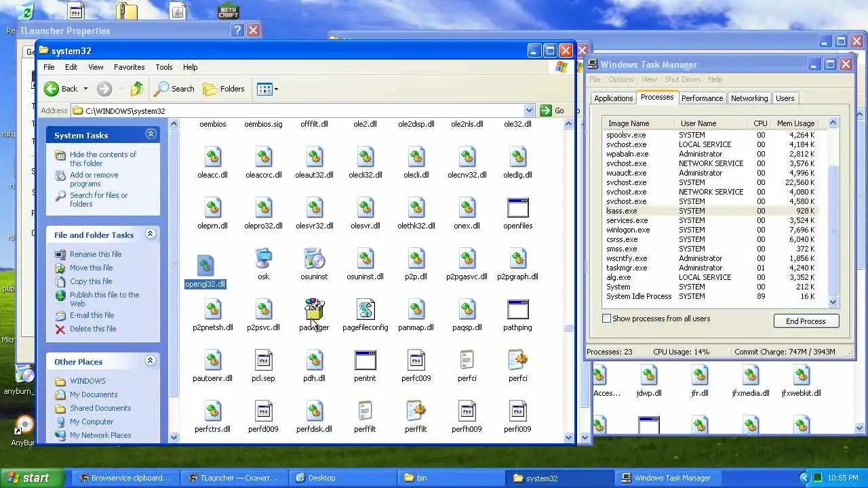
Task: Open My Documents in Other Places
Action: (94, 394)
